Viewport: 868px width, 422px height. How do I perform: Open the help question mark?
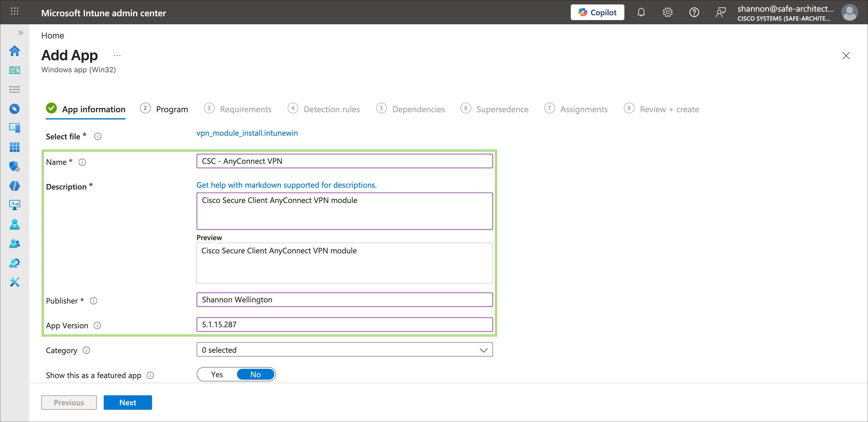(694, 12)
